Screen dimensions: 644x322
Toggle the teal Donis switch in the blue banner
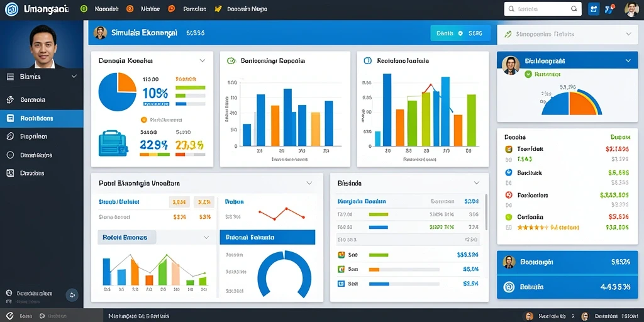pyautogui.click(x=460, y=33)
